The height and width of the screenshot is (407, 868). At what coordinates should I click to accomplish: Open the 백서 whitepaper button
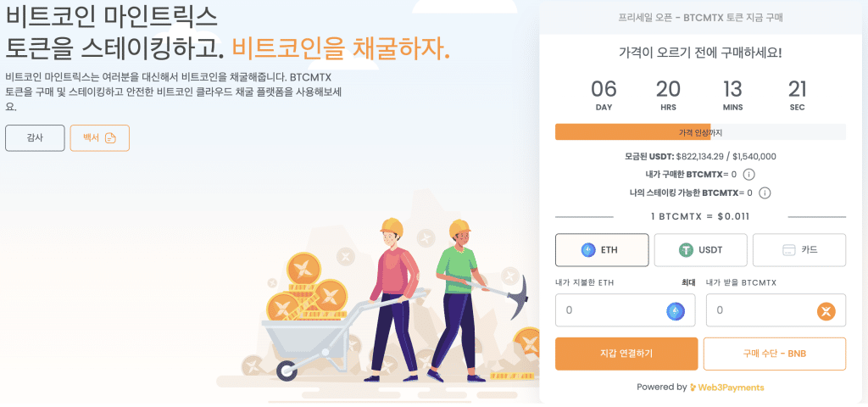click(x=99, y=137)
